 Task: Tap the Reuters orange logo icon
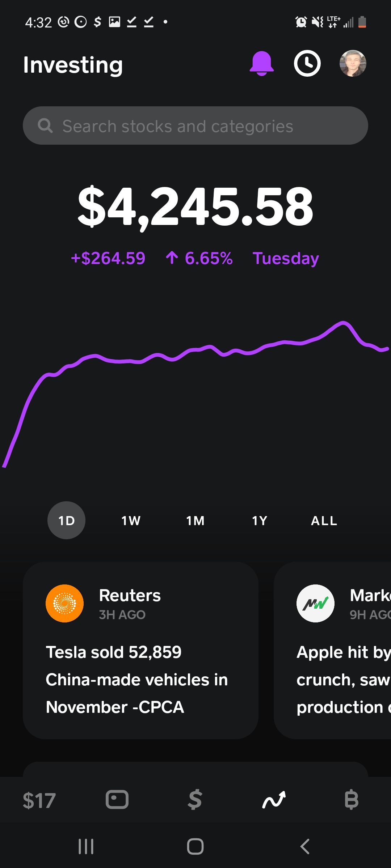[x=64, y=603]
